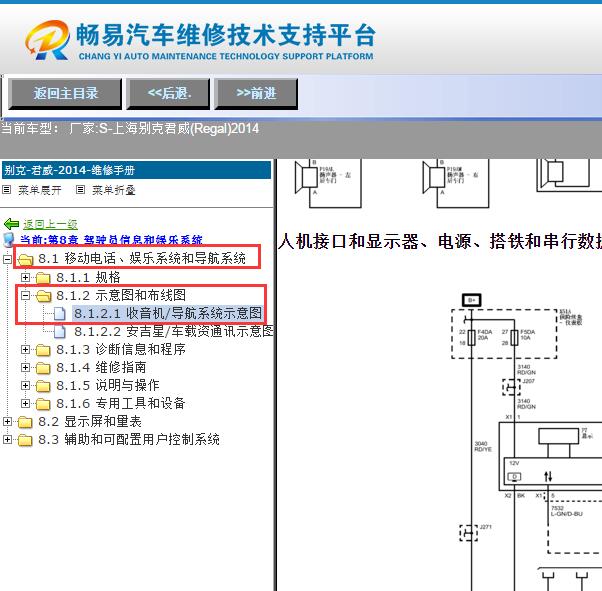
Task: Select 8.1.2 示意图和布线图
Action: [121, 295]
